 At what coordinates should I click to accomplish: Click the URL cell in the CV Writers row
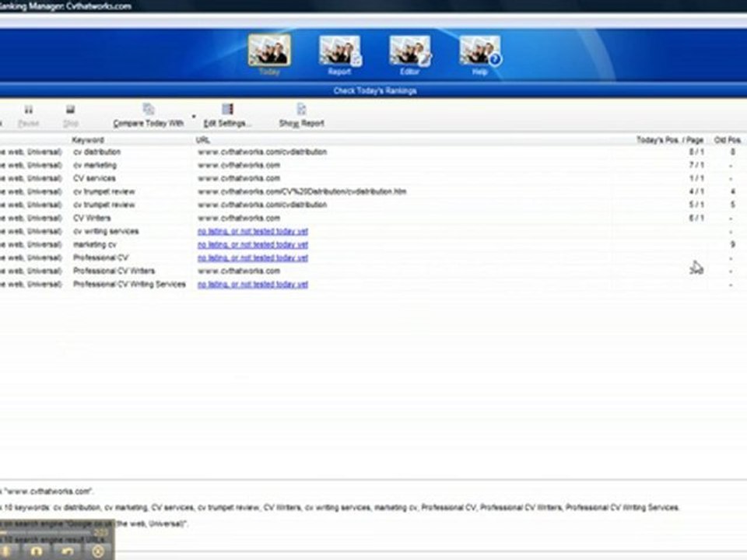[239, 218]
